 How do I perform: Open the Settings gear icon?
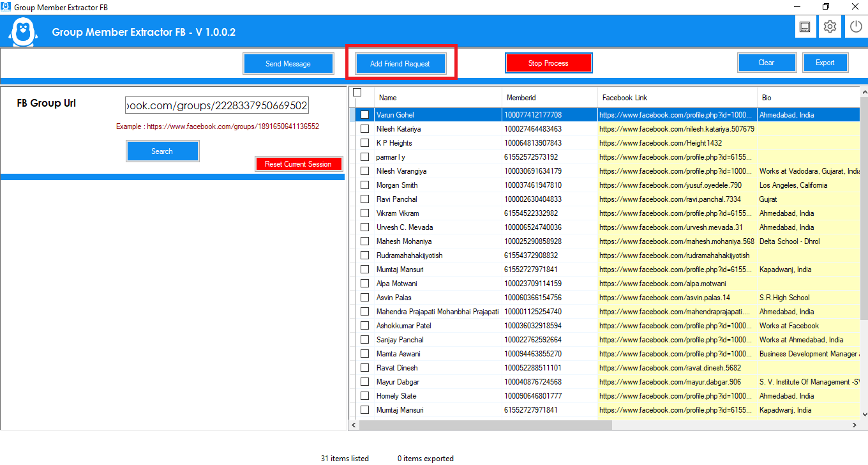(x=830, y=26)
